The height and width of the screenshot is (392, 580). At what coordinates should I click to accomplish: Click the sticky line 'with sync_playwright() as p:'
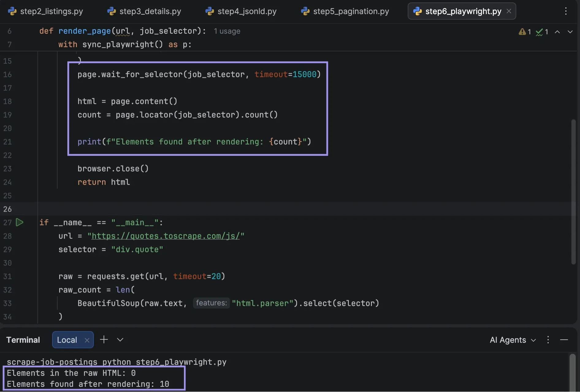(125, 44)
